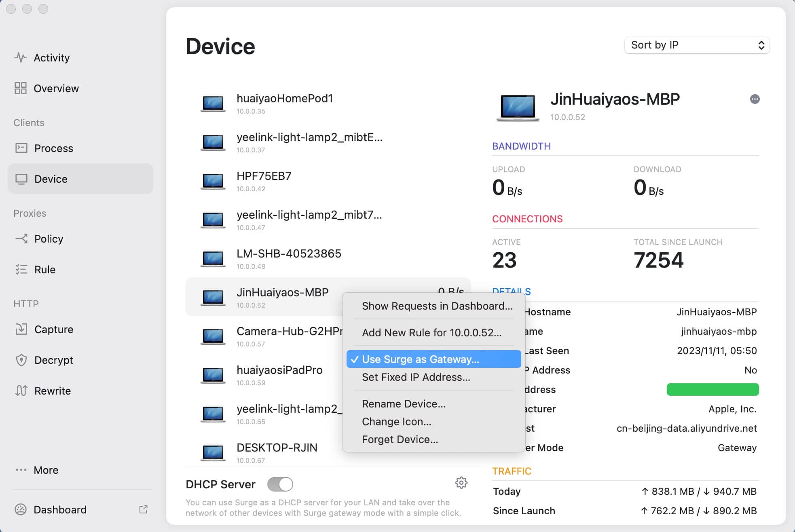Open the Overview page
Screen dimensions: 795x532
click(x=80, y=88)
